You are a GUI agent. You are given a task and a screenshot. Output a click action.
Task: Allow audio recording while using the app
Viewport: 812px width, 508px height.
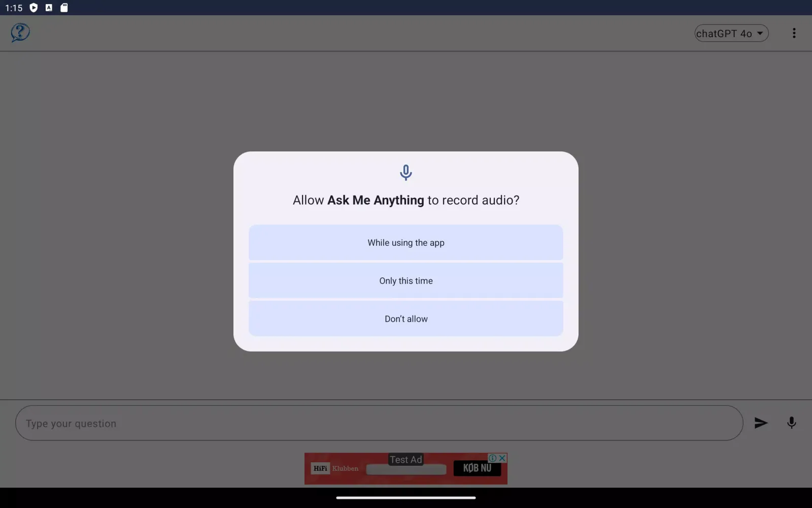406,242
